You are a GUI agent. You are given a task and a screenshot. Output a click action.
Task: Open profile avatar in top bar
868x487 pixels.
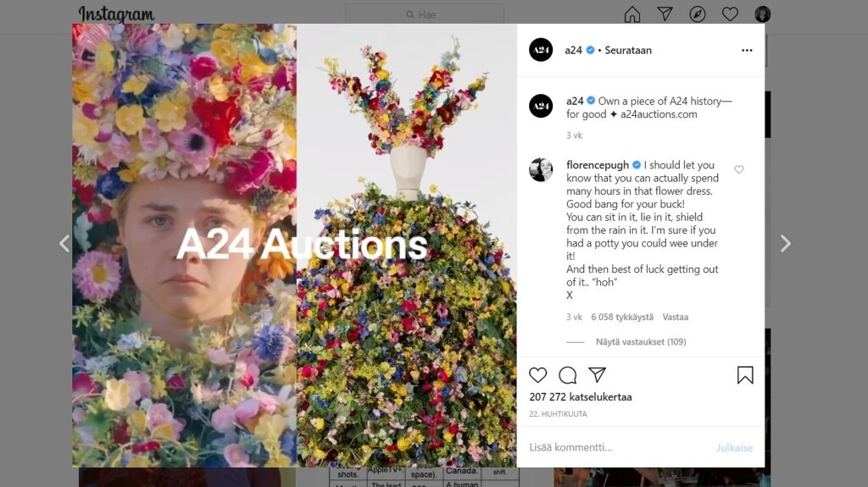coord(763,14)
